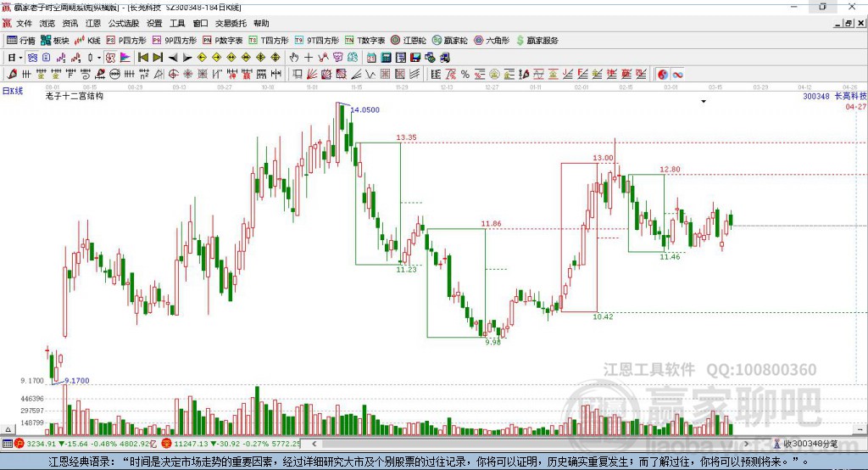Viewport: 868px width, 470px height.
Task: Open the P数字表 tool
Action: tap(223, 41)
